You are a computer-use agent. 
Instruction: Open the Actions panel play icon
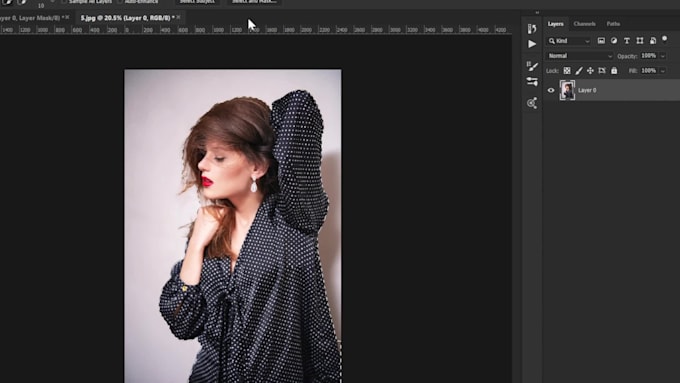(532, 44)
